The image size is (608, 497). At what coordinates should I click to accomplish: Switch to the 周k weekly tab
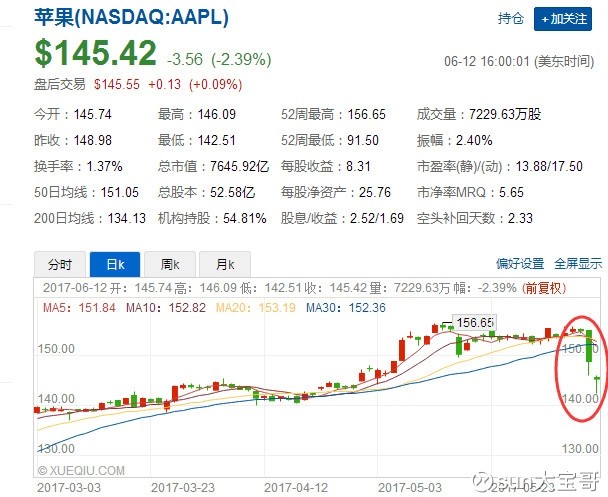coord(170,264)
